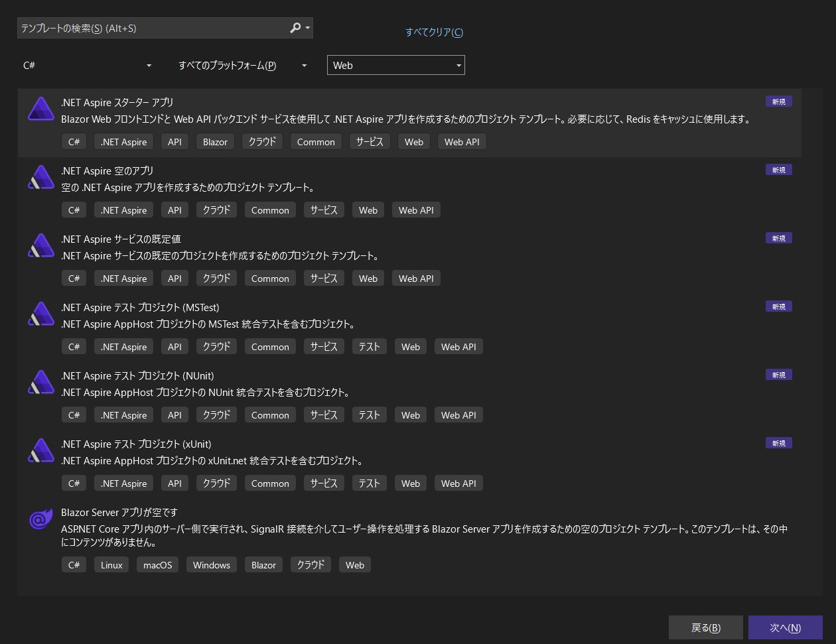836x644 pixels.
Task: Click .NET Aspire tag in 空のアプリ row
Action: (x=123, y=210)
